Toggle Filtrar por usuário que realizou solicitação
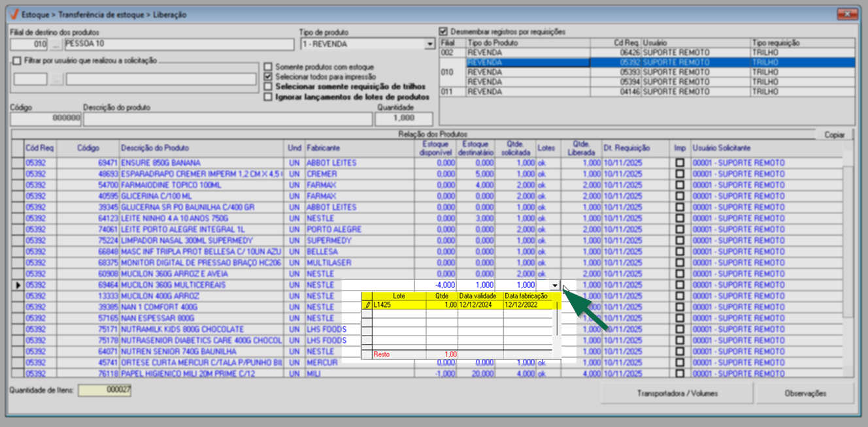The width and height of the screenshot is (868, 427). pyautogui.click(x=16, y=61)
